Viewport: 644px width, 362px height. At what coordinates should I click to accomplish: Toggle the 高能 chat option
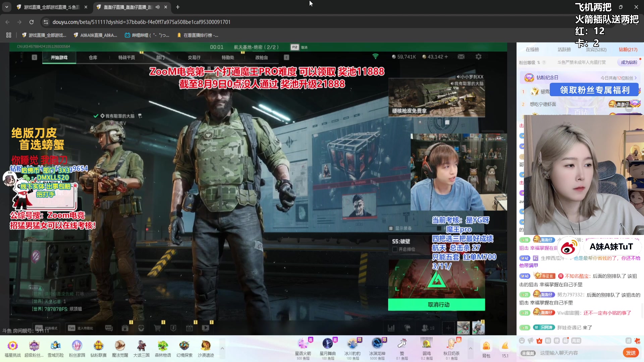coord(576,341)
